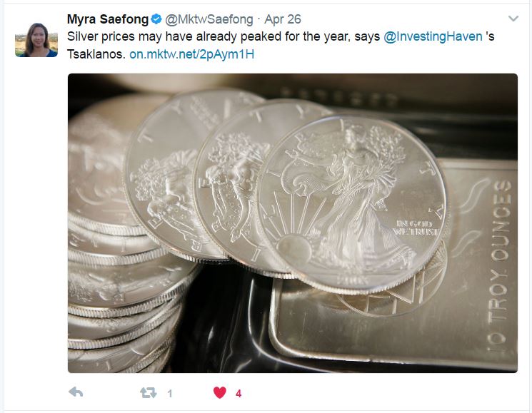Visit the @InvestingHaven mention

[x=433, y=36]
